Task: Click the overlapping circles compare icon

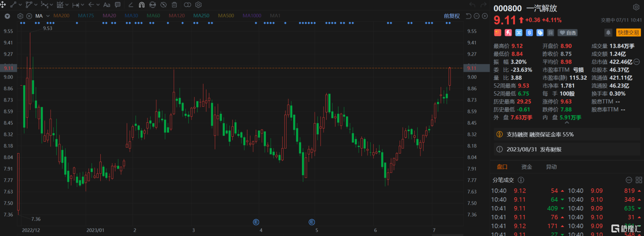Action: click(x=188, y=5)
